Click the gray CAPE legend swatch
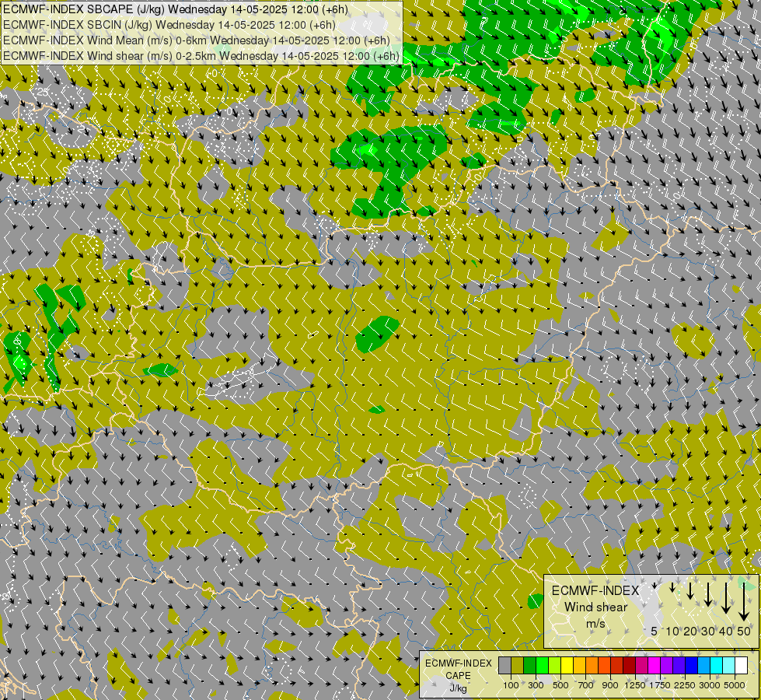 (504, 665)
